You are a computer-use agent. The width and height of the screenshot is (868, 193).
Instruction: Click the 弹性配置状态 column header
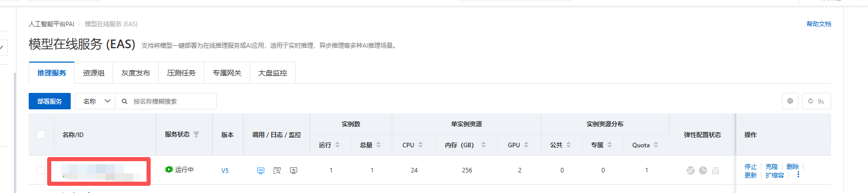pyautogui.click(x=702, y=134)
